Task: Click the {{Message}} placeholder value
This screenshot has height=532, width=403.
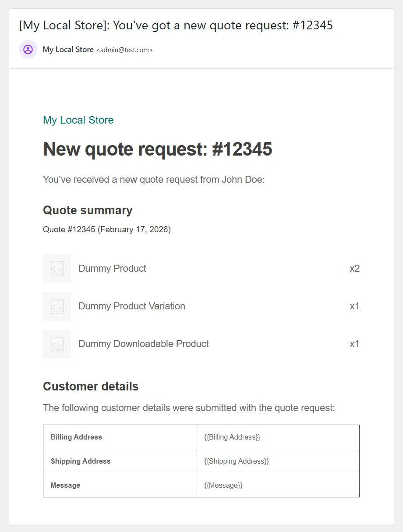Action: [223, 485]
